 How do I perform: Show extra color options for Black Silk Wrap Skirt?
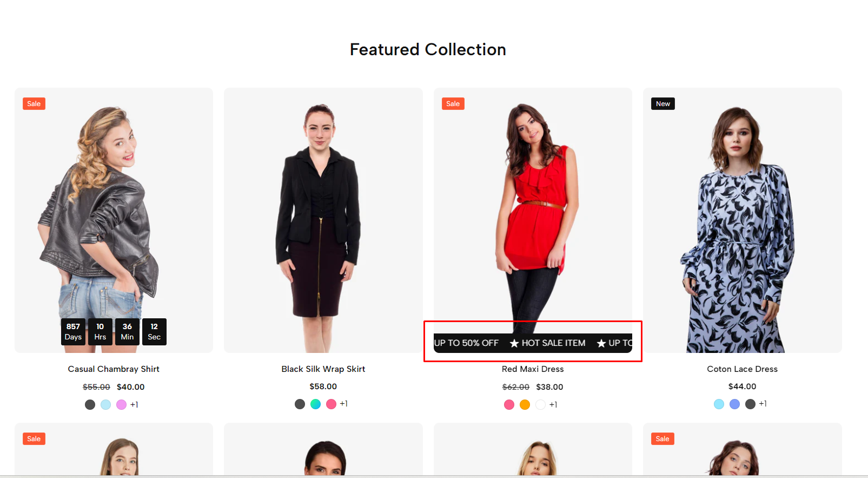coord(344,404)
